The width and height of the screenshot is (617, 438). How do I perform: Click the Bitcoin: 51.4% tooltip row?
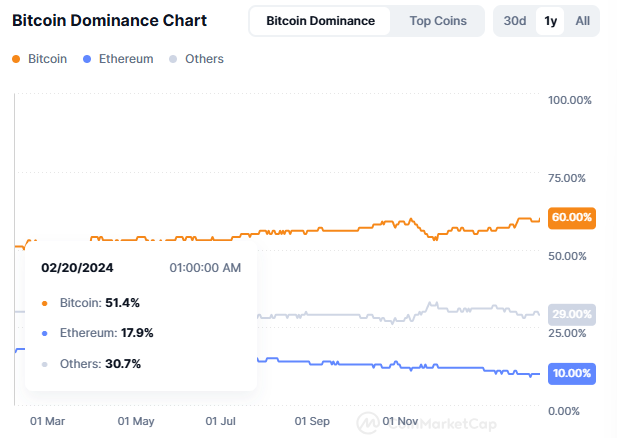tap(91, 303)
